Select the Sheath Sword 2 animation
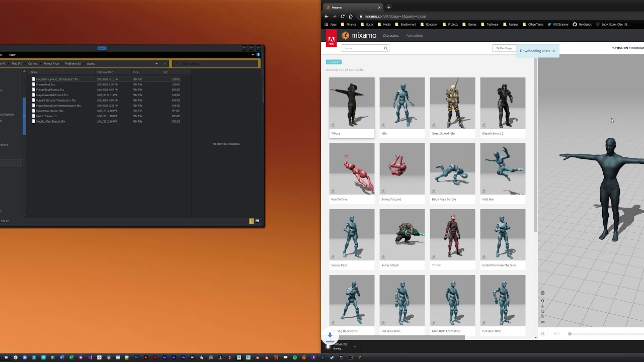Viewport: 644px width, 362px height. coord(503,107)
